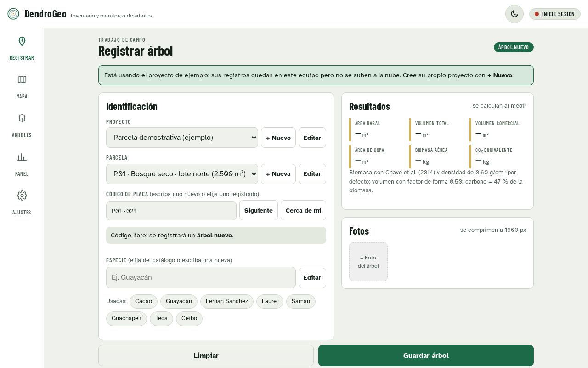Viewport: 588px width, 368px height.
Task: Click Editar next to Proyecto
Action: [x=312, y=138]
